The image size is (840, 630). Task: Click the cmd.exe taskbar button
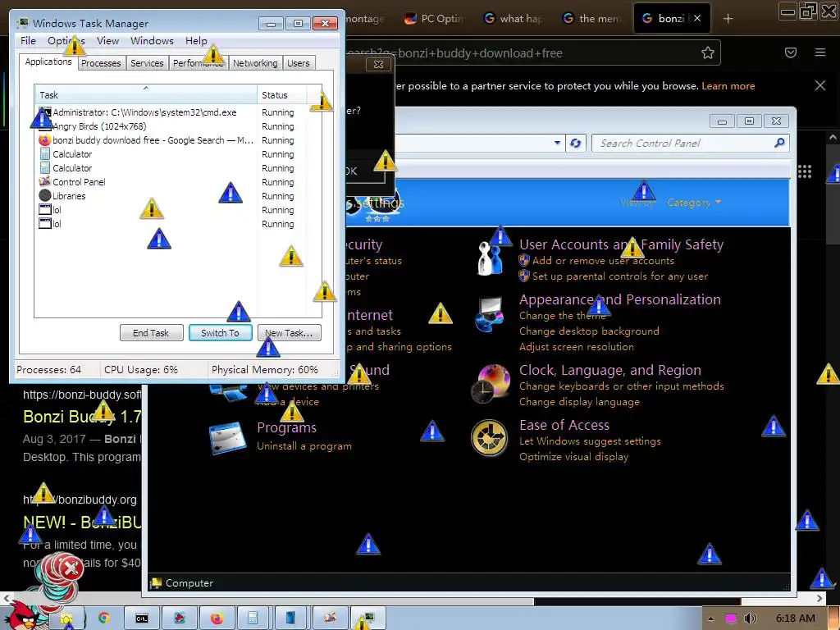[142, 619]
